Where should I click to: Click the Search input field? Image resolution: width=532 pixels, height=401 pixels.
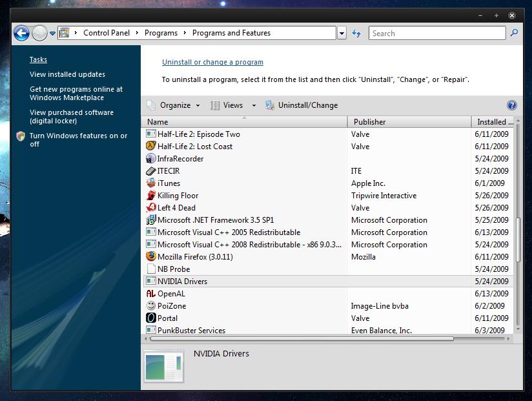point(437,33)
